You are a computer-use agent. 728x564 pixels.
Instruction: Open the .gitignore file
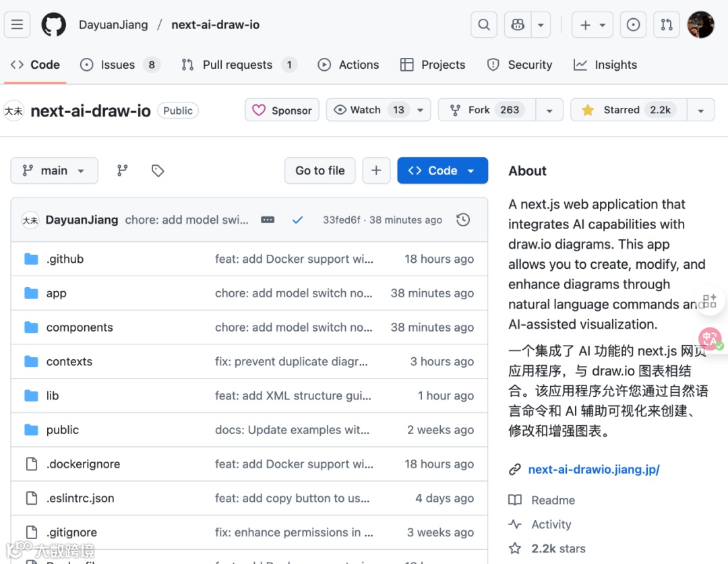[72, 532]
